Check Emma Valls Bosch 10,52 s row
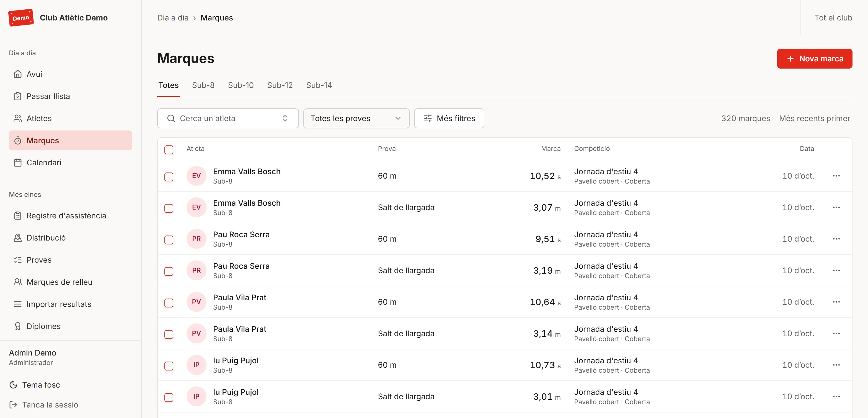868x418 pixels. 169,177
